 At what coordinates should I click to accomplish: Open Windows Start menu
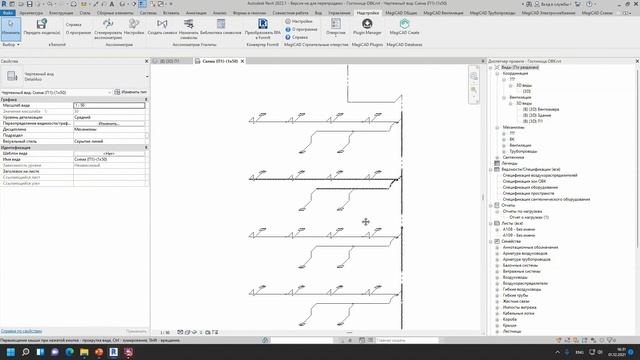point(11,352)
